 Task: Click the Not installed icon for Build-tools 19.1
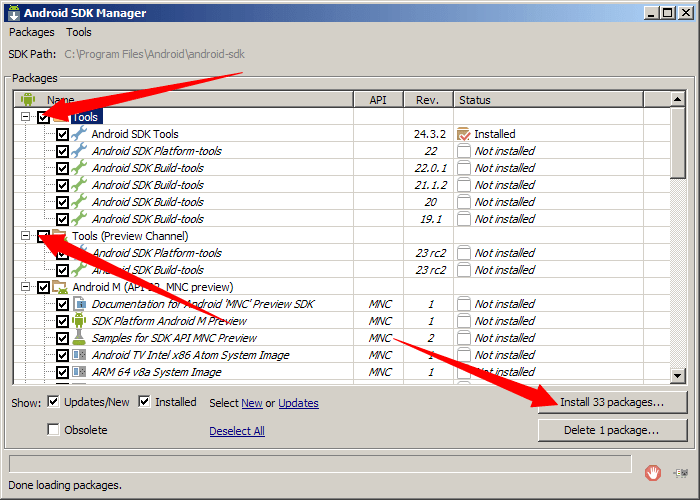[463, 218]
